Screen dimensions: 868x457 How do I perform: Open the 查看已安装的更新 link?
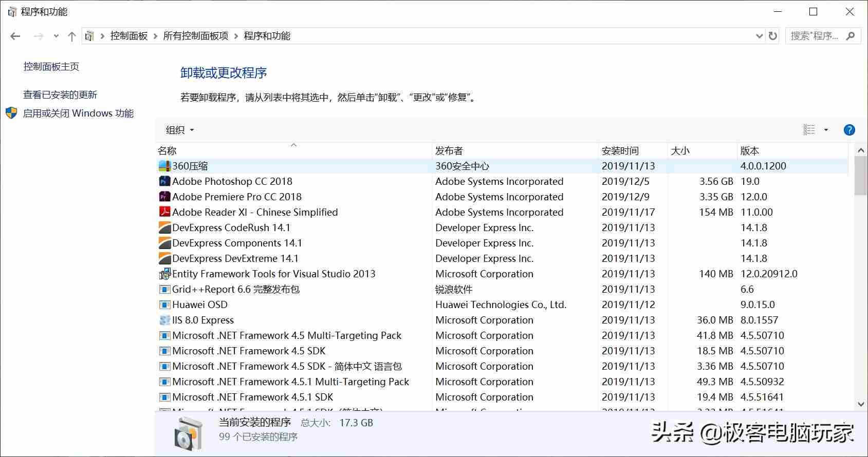pos(60,94)
